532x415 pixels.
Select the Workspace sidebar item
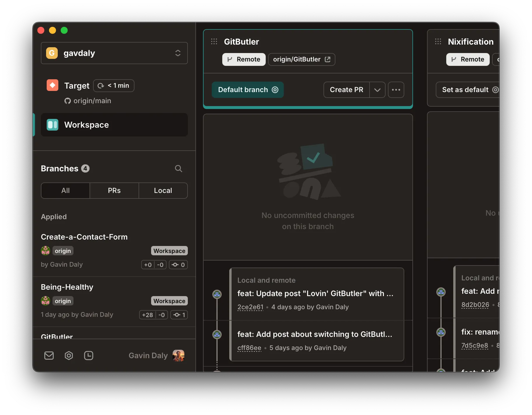[114, 125]
